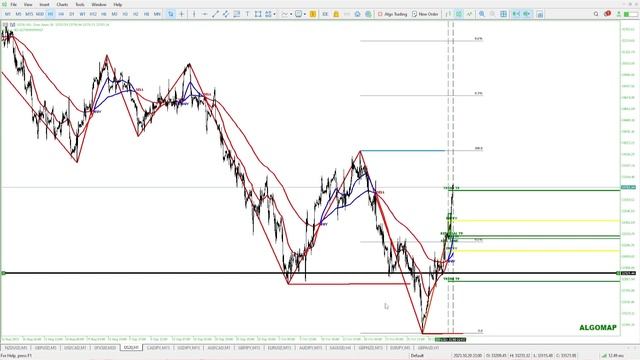
Task: Switch timeframe to MN monthly
Action: [157, 14]
